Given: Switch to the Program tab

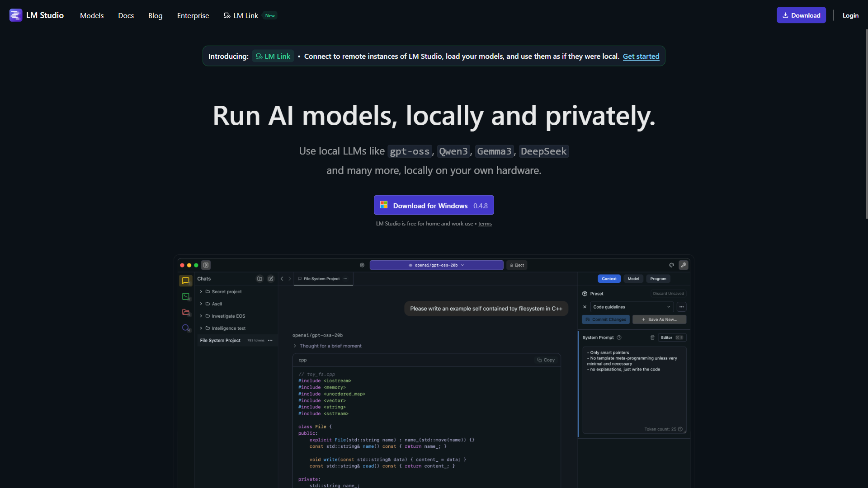Looking at the screenshot, I should pos(658,279).
